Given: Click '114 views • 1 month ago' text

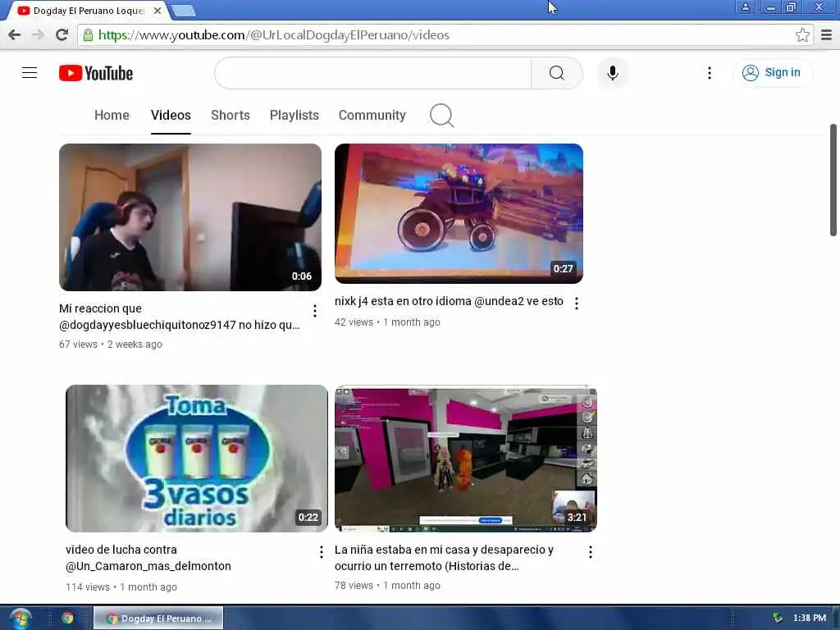Looking at the screenshot, I should (121, 587).
